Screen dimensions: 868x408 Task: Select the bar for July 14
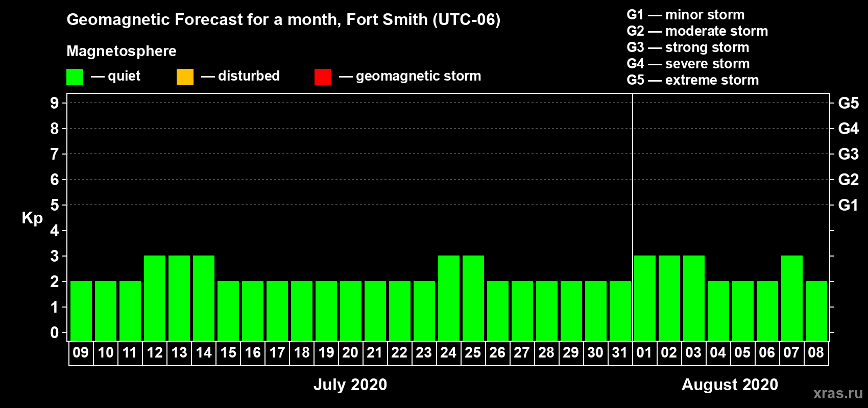coord(204,298)
